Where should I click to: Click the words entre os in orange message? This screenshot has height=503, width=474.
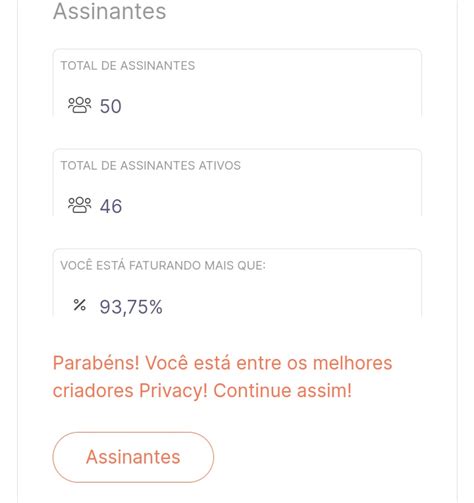(272, 363)
